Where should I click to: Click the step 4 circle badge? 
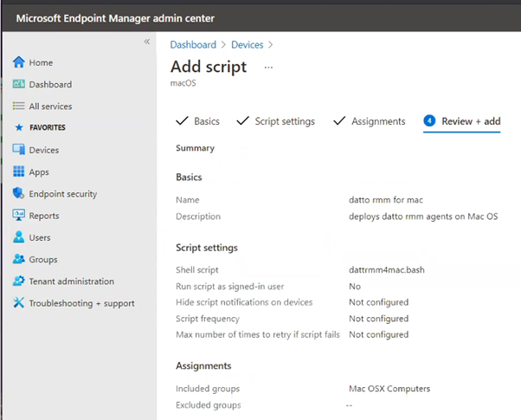click(x=429, y=120)
